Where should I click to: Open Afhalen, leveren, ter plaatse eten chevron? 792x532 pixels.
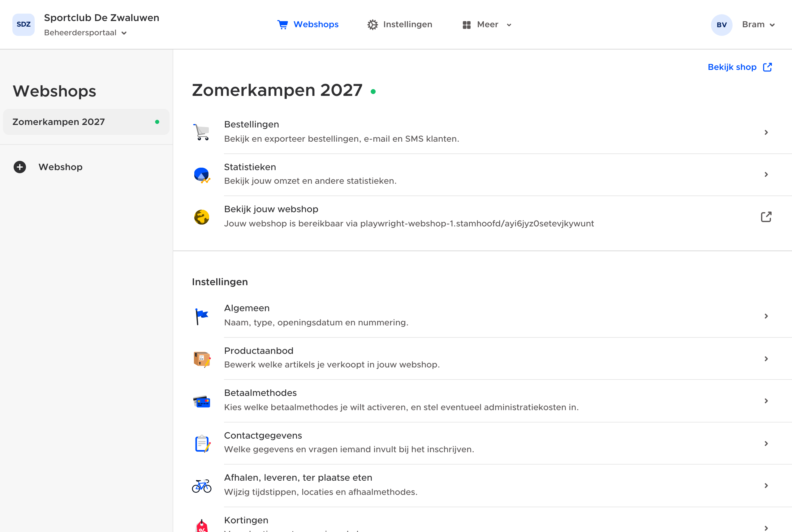(766, 486)
